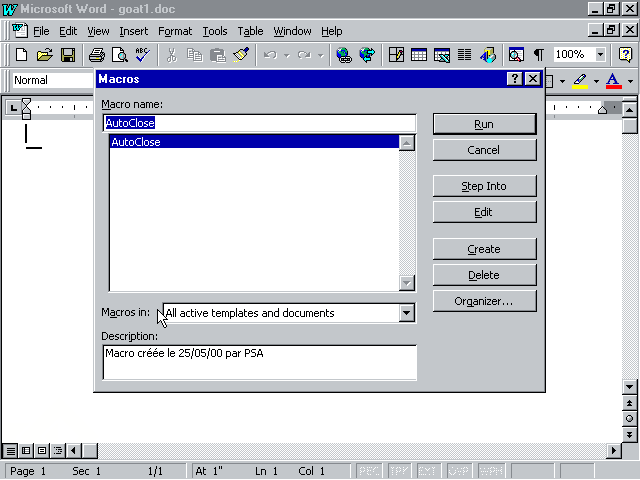Screen dimensions: 640x480
Task: Open the Macros in dropdown
Action: click(x=406, y=313)
